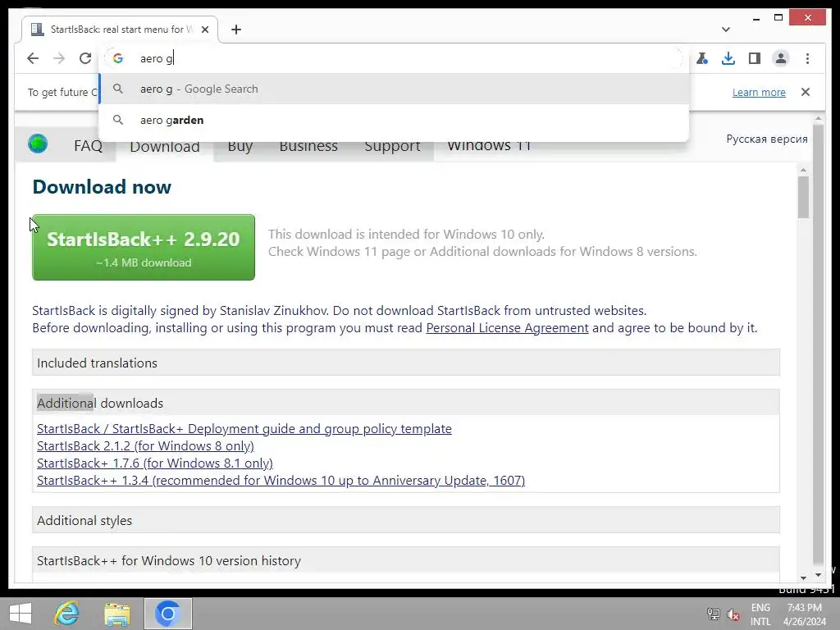This screenshot has width=840, height=630.
Task: Select 'aero g - Google Search' suggestion
Action: [394, 89]
